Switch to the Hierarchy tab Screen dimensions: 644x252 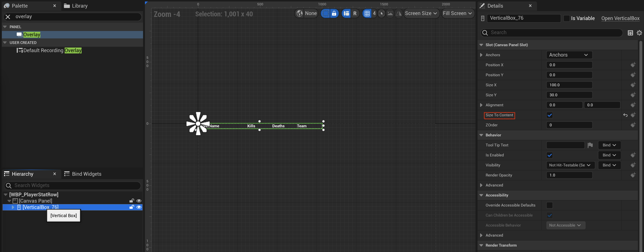point(22,174)
